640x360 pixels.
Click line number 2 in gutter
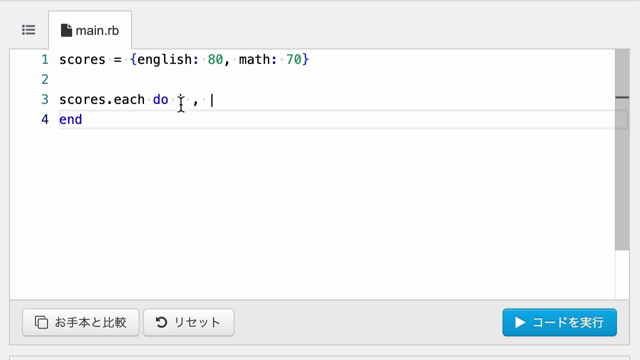45,79
